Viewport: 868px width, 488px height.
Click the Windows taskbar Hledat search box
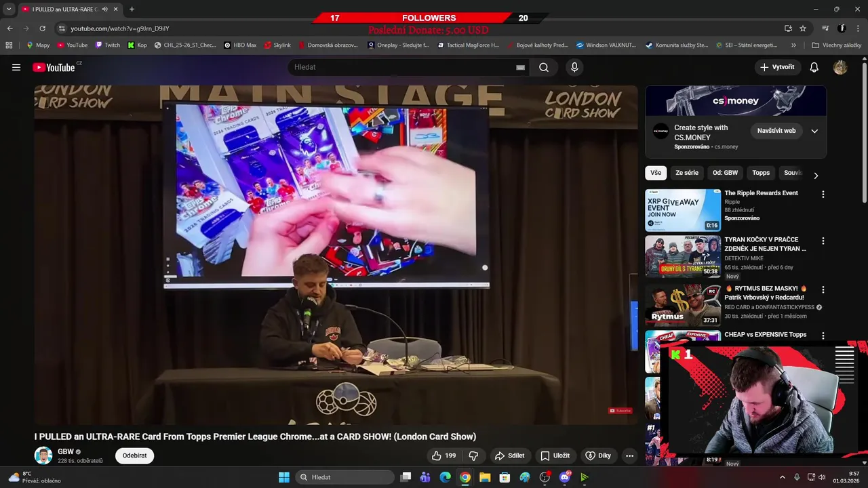346,477
